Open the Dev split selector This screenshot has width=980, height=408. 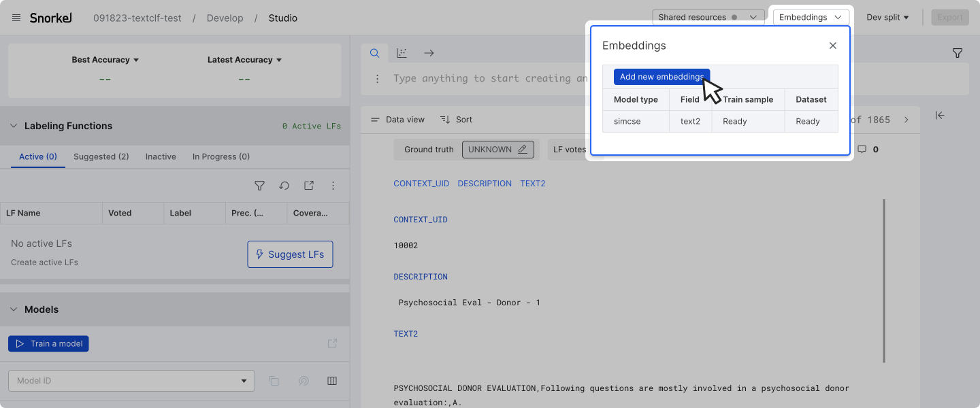(887, 18)
